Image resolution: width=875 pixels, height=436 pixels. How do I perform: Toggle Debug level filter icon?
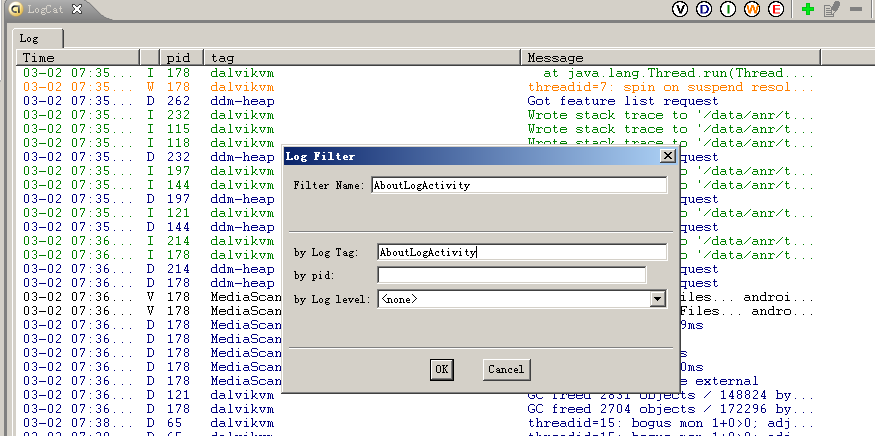[x=704, y=9]
